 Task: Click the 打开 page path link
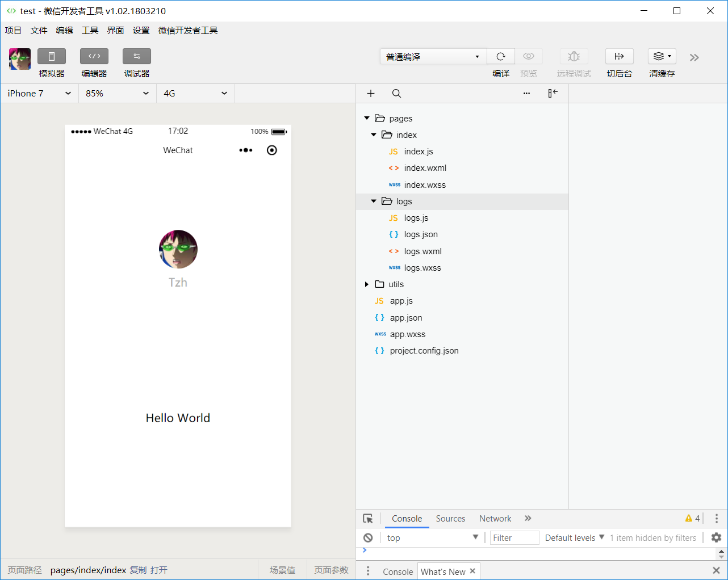point(159,570)
